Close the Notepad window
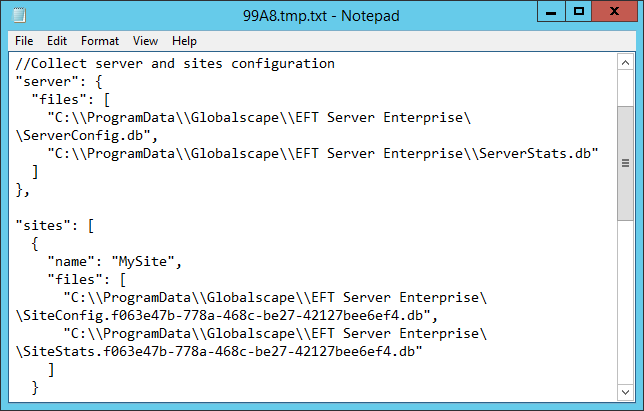This screenshot has height=411, width=644. point(616,12)
